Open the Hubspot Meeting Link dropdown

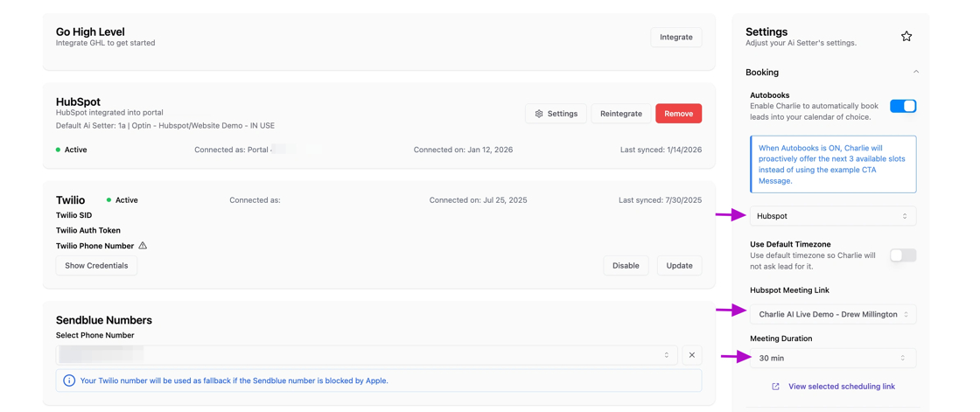[833, 314]
